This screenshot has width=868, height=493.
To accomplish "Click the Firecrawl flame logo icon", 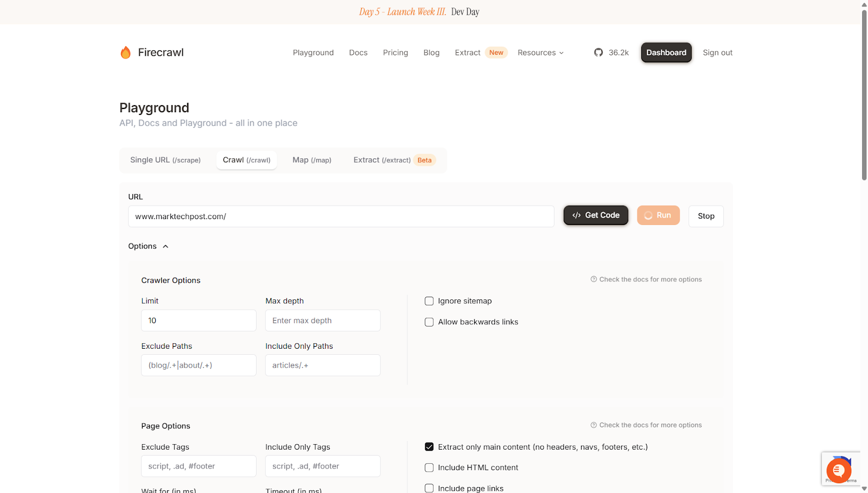I will point(125,53).
